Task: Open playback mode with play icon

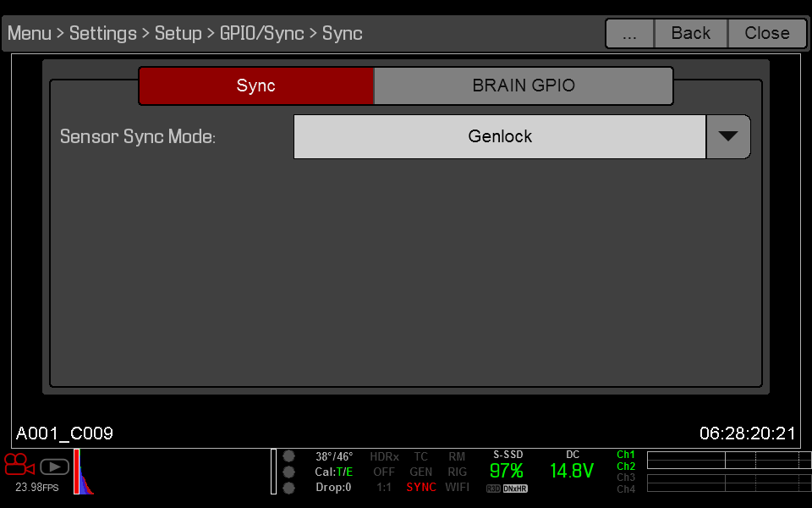Action: tap(54, 467)
